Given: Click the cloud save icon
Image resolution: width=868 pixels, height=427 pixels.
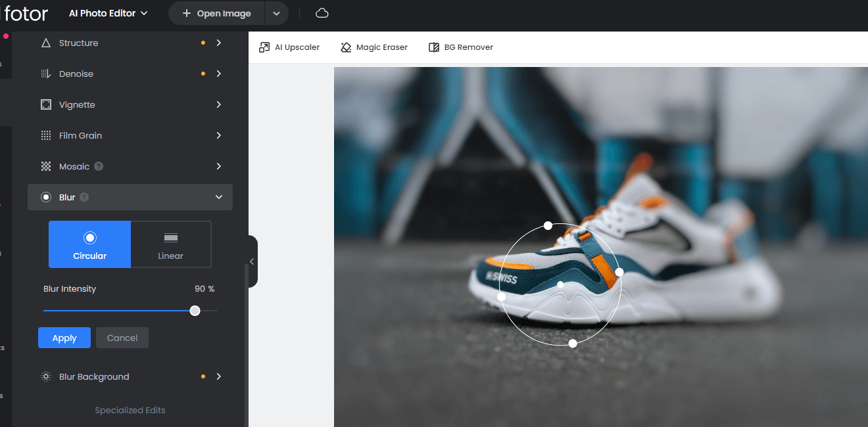Looking at the screenshot, I should tap(322, 13).
